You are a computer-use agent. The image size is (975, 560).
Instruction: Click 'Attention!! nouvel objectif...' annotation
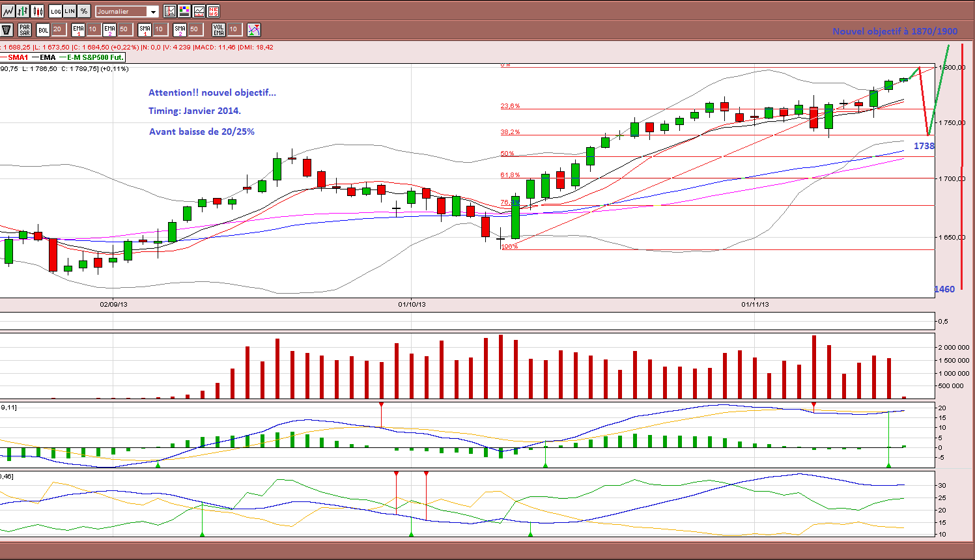coord(212,92)
